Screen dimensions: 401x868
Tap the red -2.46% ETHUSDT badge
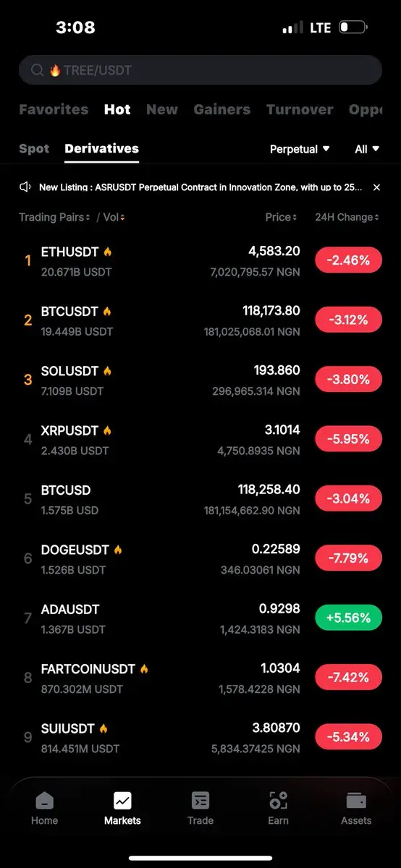coord(348,260)
